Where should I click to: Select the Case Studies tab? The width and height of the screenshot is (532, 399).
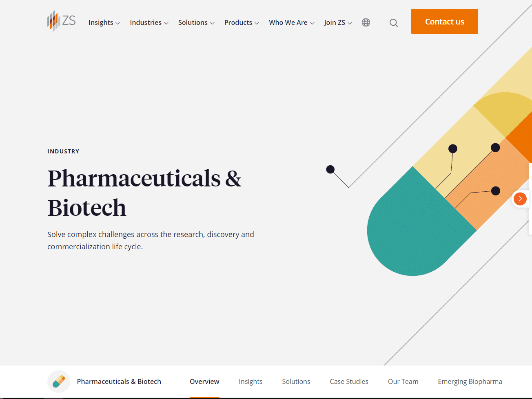[349, 381]
